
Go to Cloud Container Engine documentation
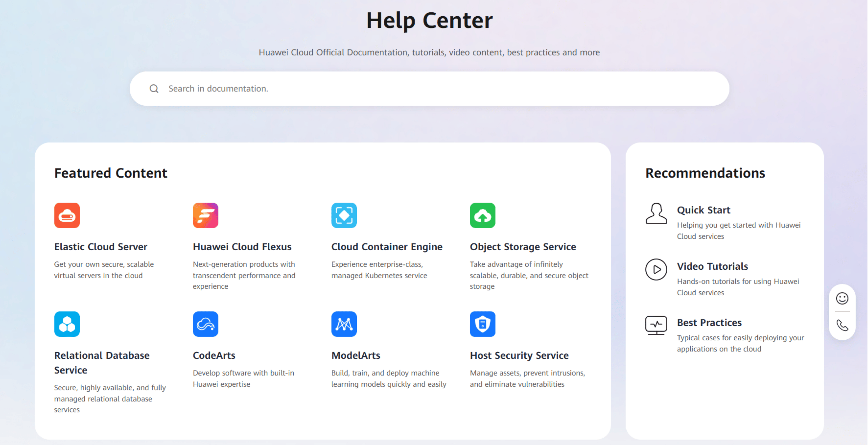(x=387, y=247)
